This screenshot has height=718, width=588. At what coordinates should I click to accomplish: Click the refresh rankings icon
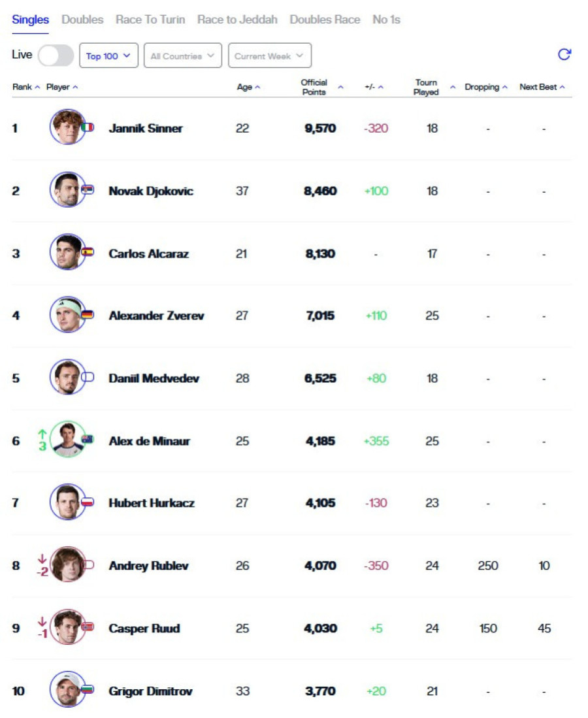click(x=564, y=54)
